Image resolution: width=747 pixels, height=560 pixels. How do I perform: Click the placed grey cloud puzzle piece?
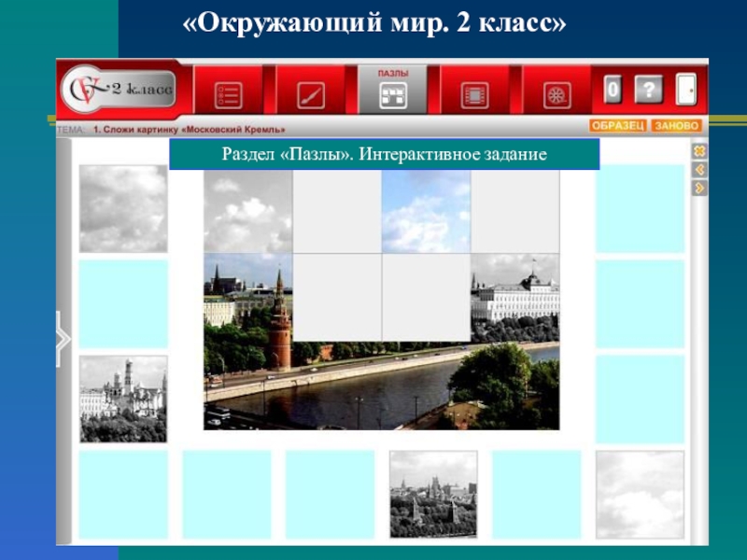pyautogui.click(x=248, y=212)
